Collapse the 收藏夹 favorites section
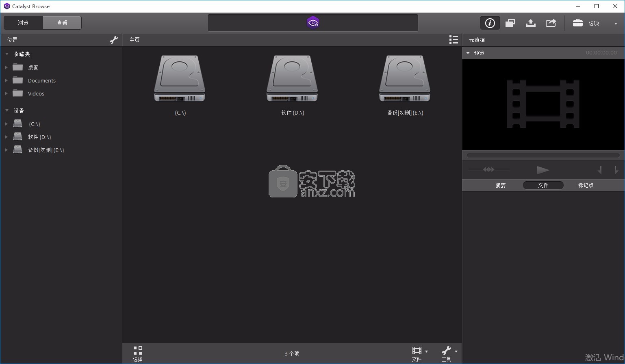 pyautogui.click(x=7, y=54)
